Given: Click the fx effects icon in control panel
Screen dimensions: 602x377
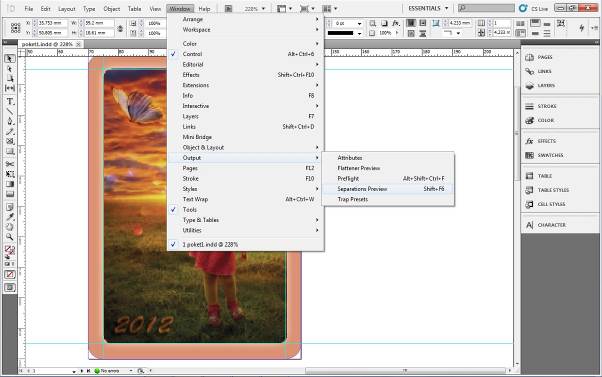Looking at the screenshot, I should tap(395, 23).
